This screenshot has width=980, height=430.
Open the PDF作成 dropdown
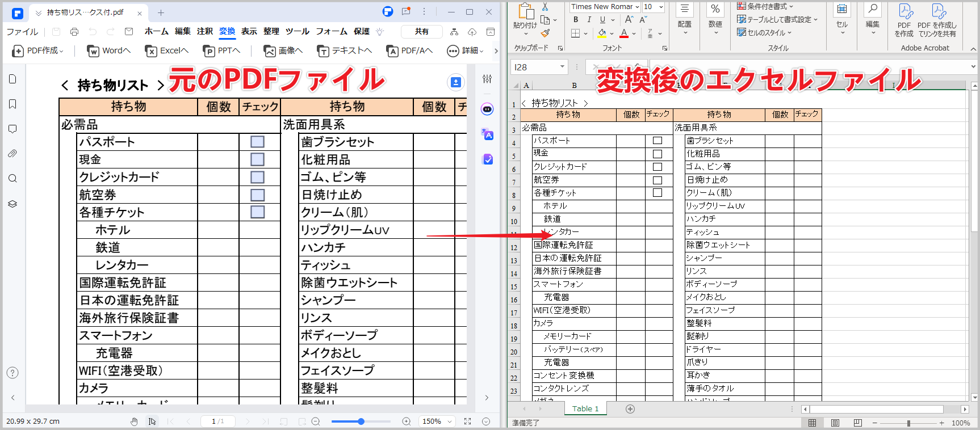click(37, 51)
